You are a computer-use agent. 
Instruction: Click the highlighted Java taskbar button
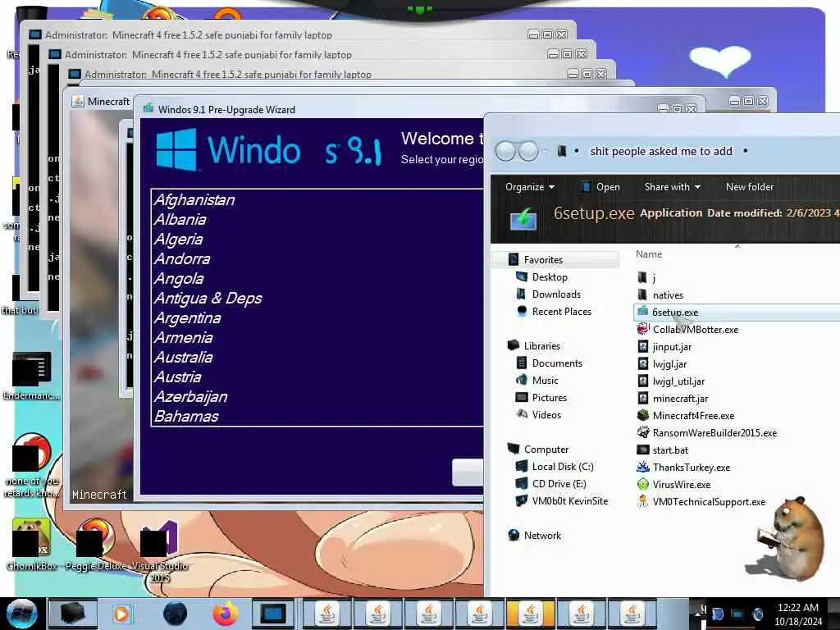coord(530,614)
